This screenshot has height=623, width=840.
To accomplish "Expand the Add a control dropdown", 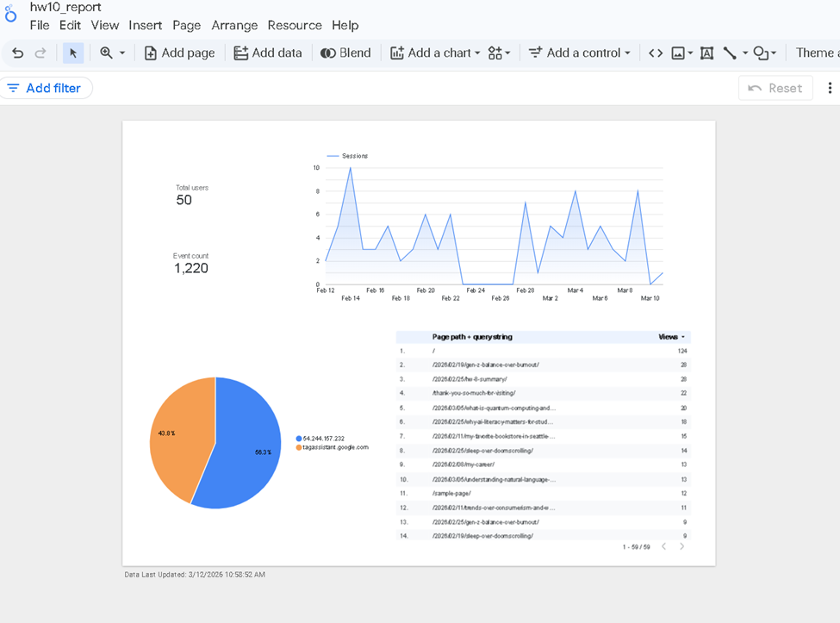I will pyautogui.click(x=579, y=53).
